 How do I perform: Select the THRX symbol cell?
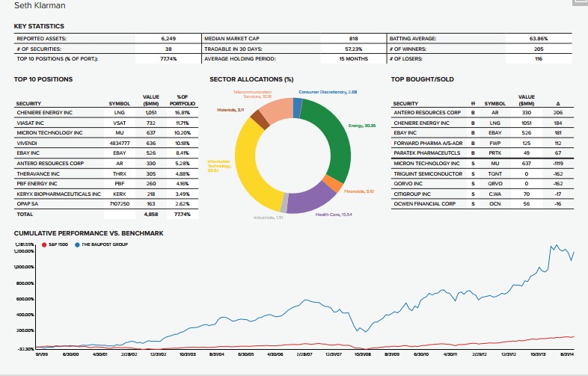119,174
